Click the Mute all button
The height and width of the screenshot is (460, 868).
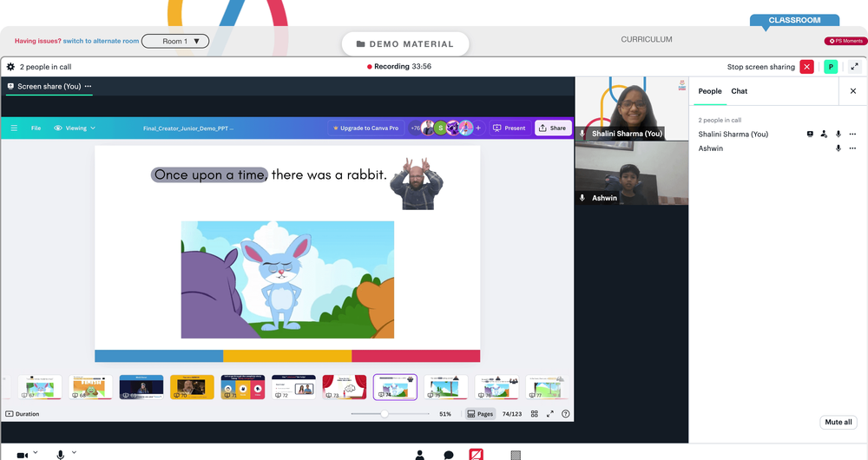[838, 422]
